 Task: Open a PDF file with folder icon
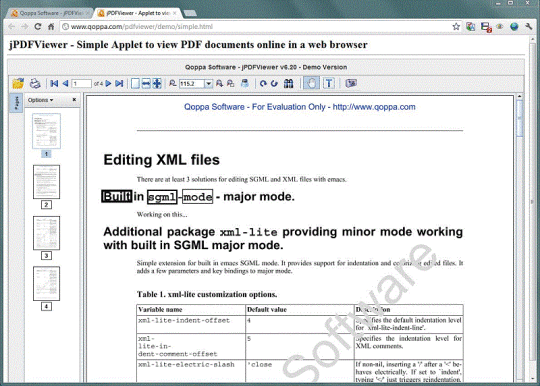coord(18,83)
